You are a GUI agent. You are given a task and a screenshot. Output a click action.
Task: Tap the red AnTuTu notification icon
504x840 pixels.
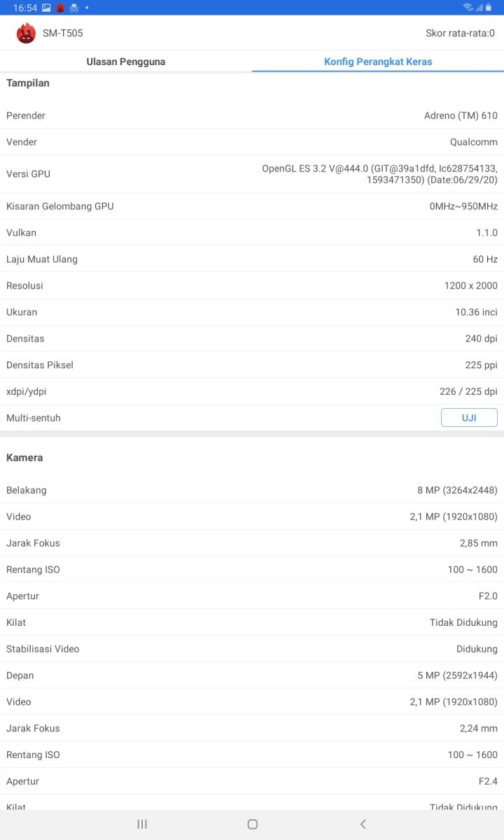[60, 8]
